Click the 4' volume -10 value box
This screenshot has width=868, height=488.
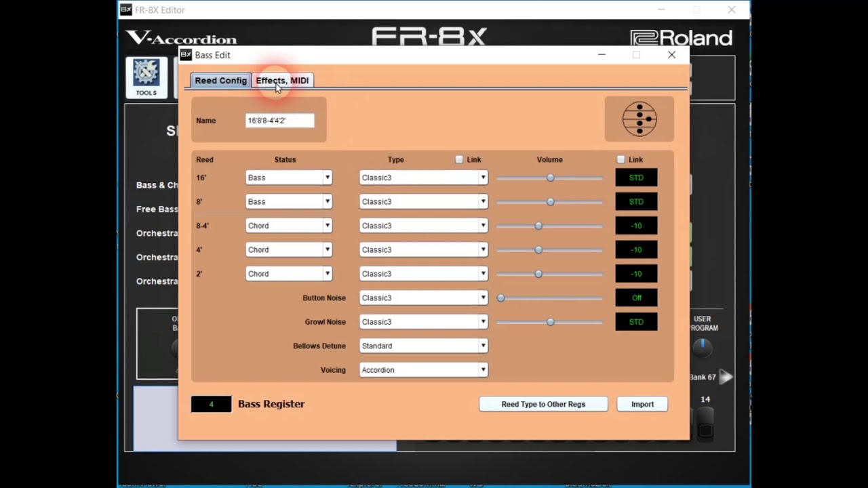636,249
